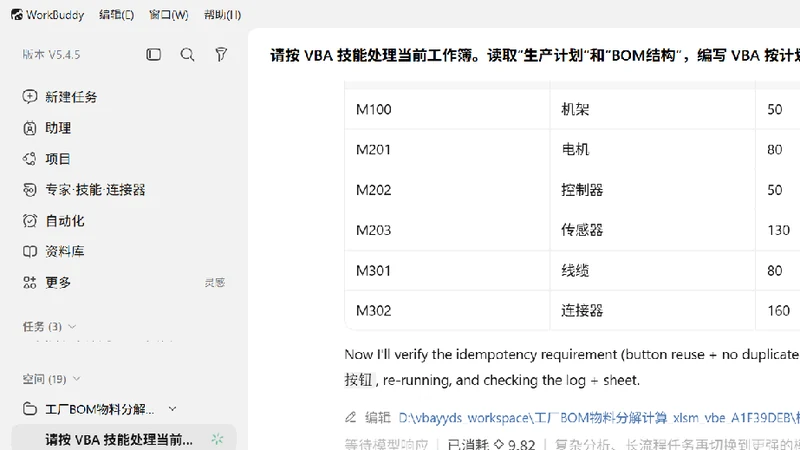The height and width of the screenshot is (450, 800).
Task: Select table cell M301
Action: [373, 270]
